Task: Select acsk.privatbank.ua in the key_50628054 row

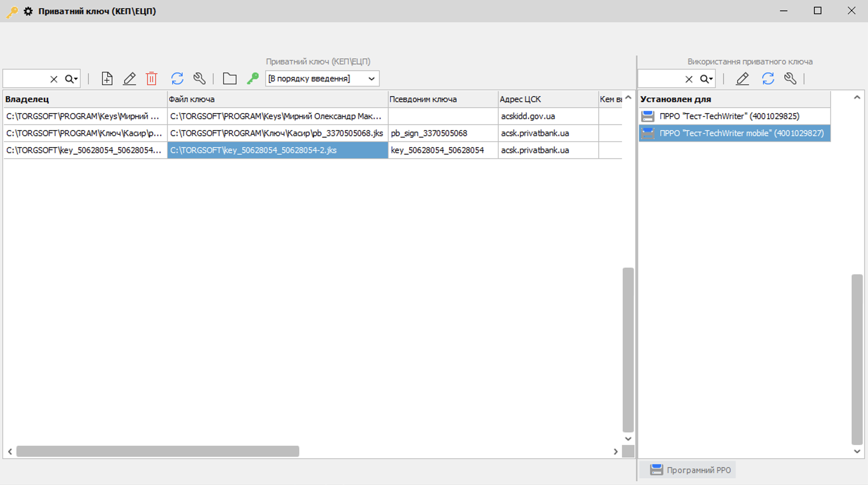Action: click(x=548, y=150)
